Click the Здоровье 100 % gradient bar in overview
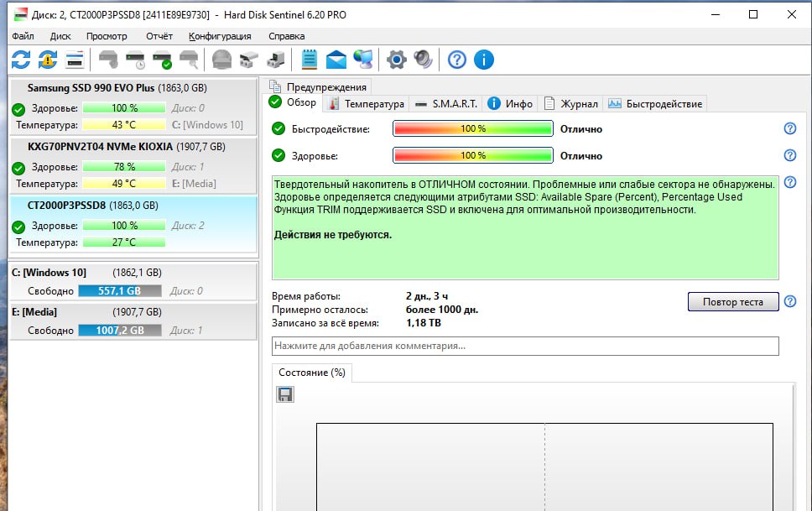Viewport: 812px width, 511px height. (x=473, y=155)
